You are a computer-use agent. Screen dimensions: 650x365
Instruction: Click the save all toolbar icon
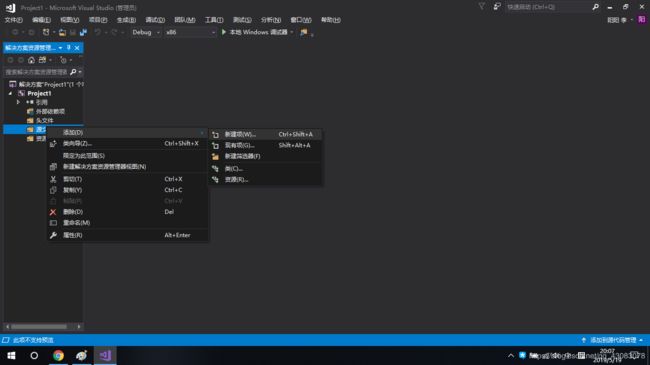[x=83, y=32]
